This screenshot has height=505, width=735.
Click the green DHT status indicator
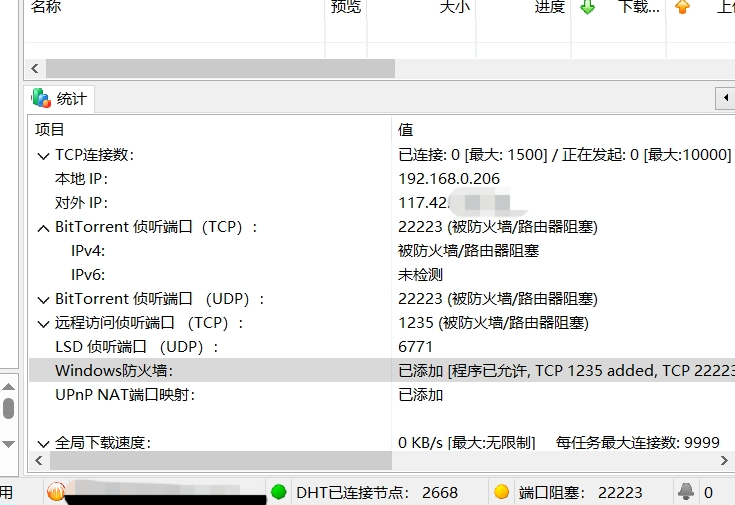pyautogui.click(x=278, y=492)
